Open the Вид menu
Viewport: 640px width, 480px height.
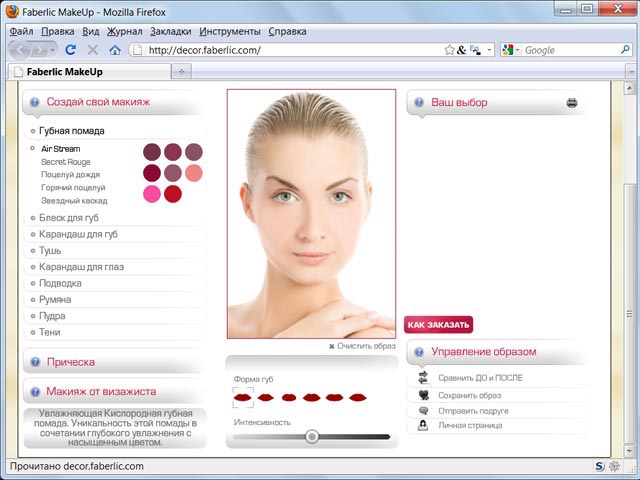(91, 31)
